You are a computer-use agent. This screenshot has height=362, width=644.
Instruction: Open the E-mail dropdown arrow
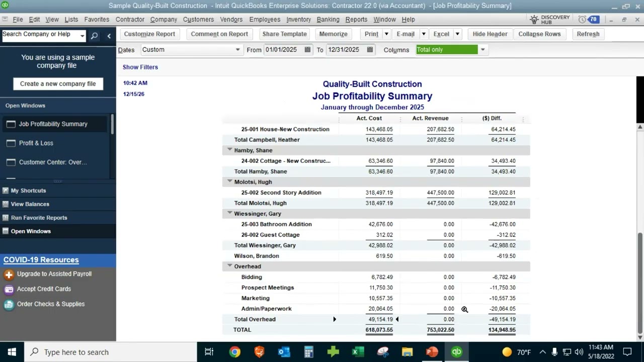pos(424,34)
